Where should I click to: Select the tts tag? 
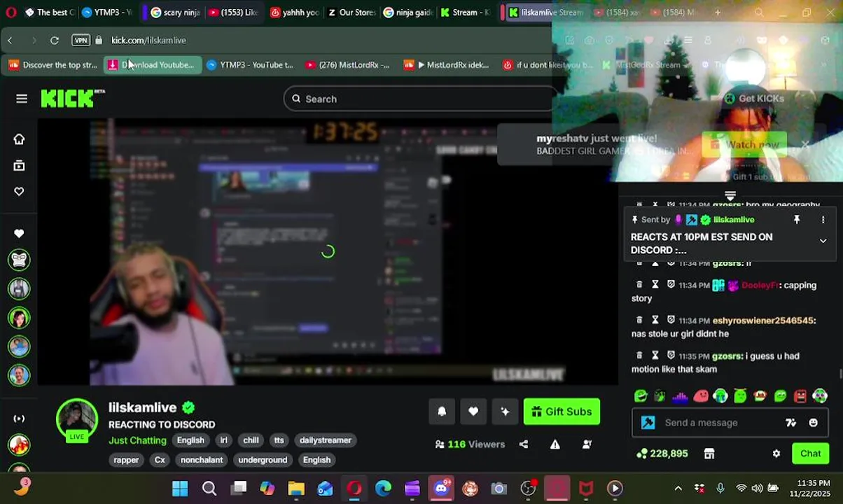(x=279, y=440)
